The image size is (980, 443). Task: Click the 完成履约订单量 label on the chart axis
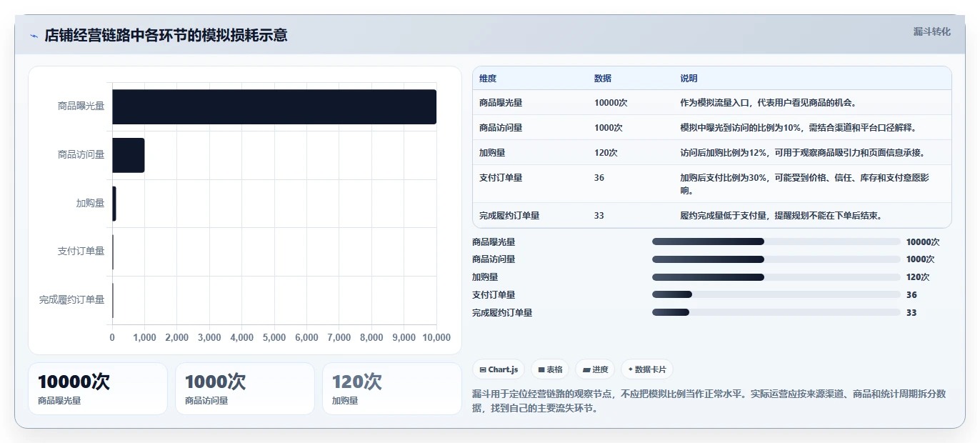coord(71,300)
